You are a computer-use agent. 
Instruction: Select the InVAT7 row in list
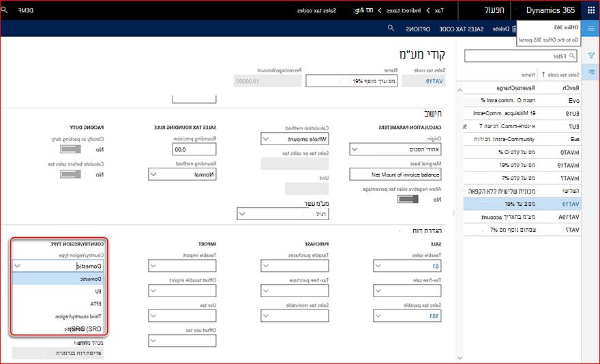click(522, 178)
